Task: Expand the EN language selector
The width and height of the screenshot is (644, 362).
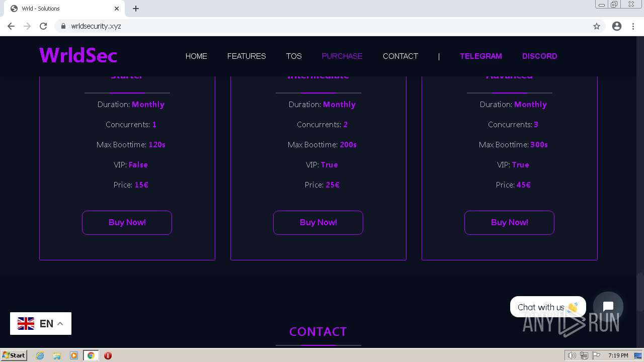Action: [41, 324]
